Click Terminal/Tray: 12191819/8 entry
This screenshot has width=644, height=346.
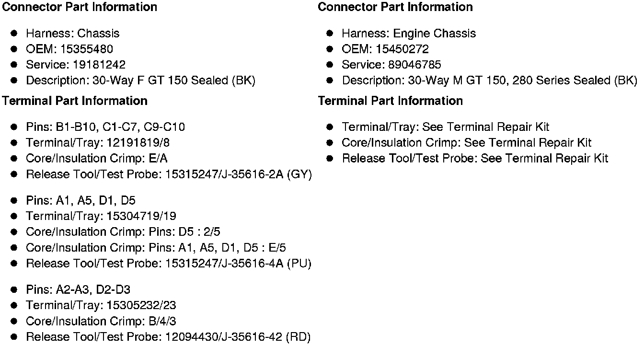(x=98, y=143)
